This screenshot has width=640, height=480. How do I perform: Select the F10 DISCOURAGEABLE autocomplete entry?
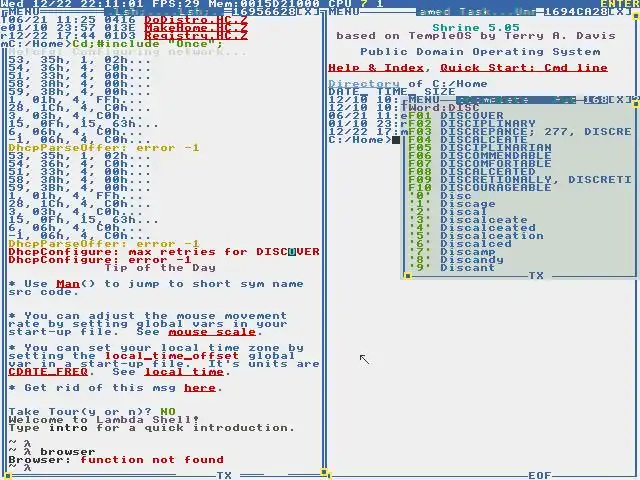480,188
